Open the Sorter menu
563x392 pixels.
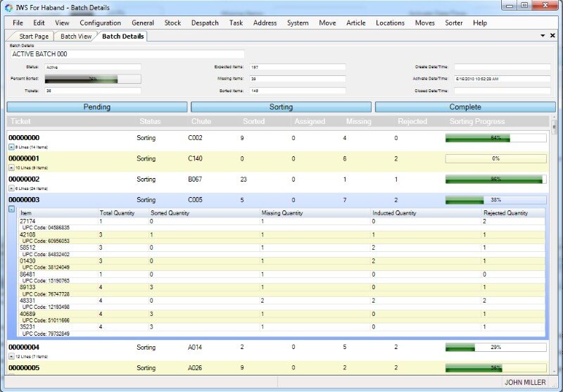click(x=454, y=23)
